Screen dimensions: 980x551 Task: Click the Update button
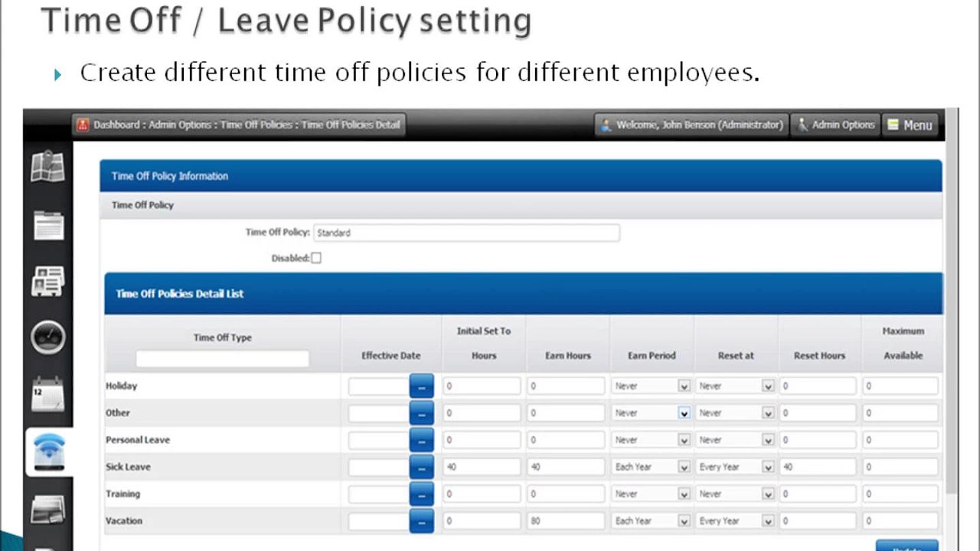click(x=907, y=546)
